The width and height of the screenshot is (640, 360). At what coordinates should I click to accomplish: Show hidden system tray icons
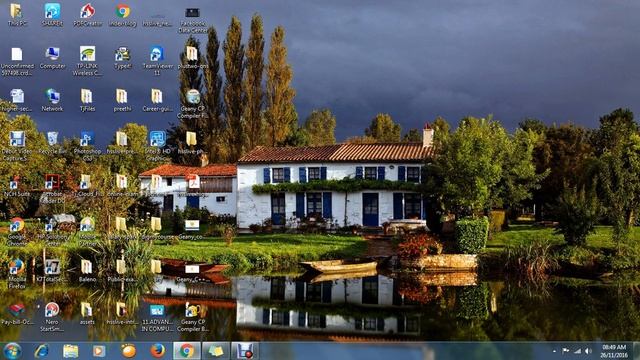pyautogui.click(x=554, y=351)
